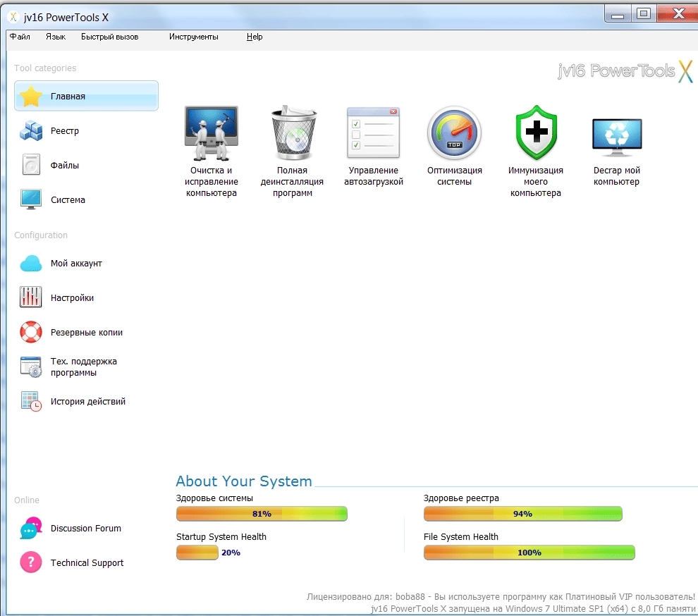Click the jv16 PowerTools title bar icon
Screen dimensions: 698x616
14,17
